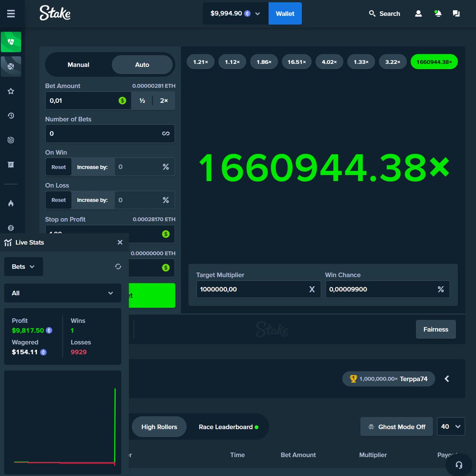This screenshot has height=476, width=476.
Task: Click the percent icon in Win Chance
Action: 441,289
